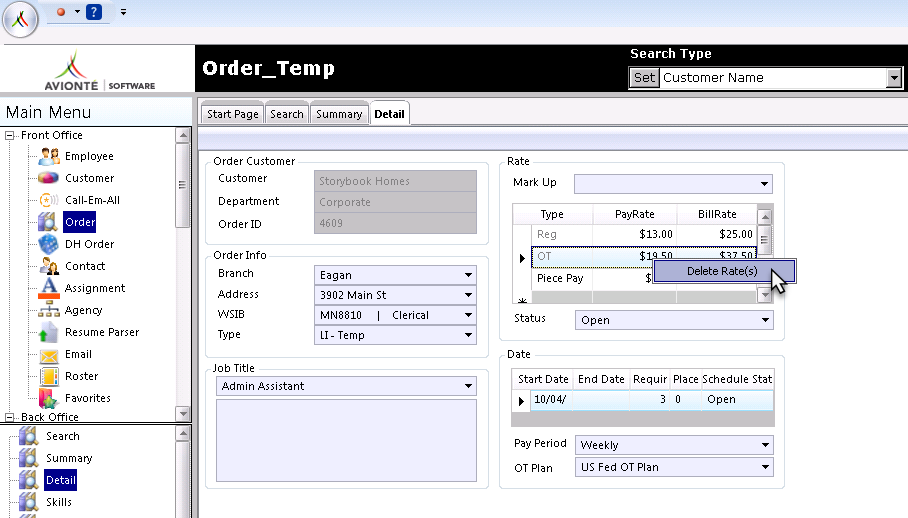908x518 pixels.
Task: Click the Customer field showing Storybook Homes
Action: (x=396, y=181)
